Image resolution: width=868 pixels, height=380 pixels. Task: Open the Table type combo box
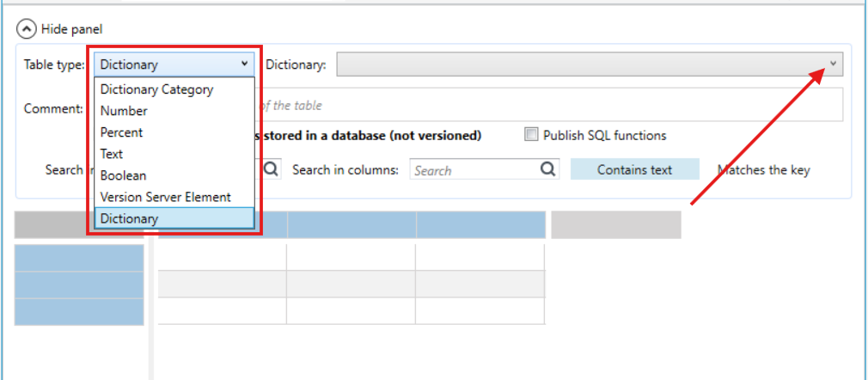(x=174, y=64)
